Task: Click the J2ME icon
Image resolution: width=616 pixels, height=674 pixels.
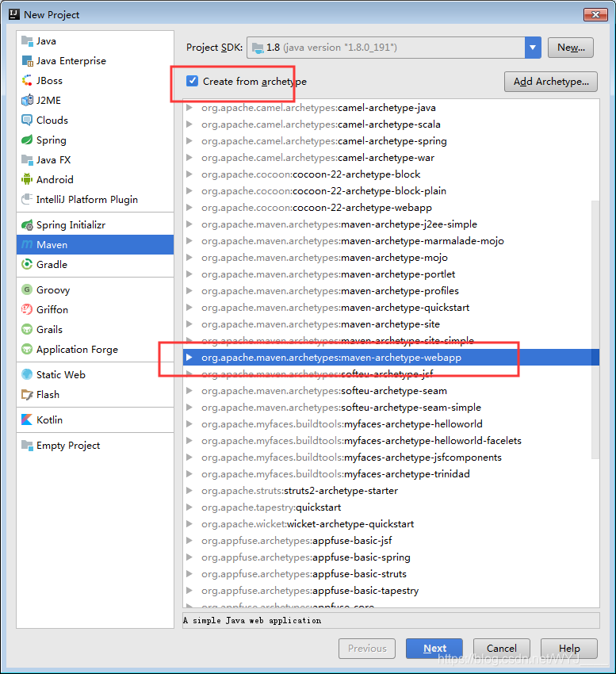Action: click(x=27, y=101)
